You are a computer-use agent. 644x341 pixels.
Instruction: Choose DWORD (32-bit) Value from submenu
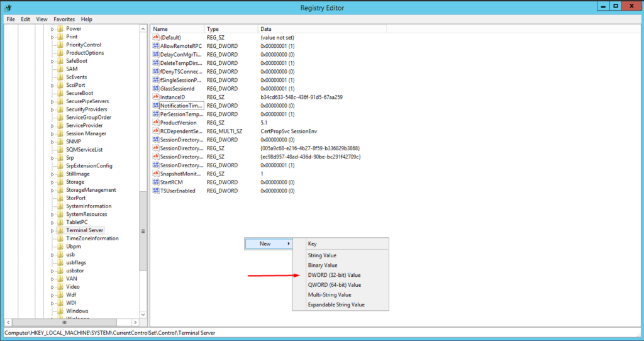333,276
